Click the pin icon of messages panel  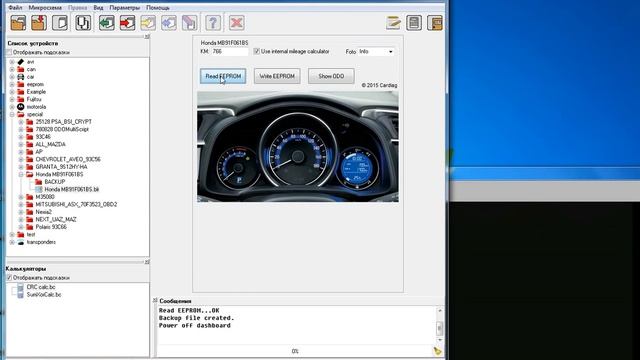click(x=155, y=300)
